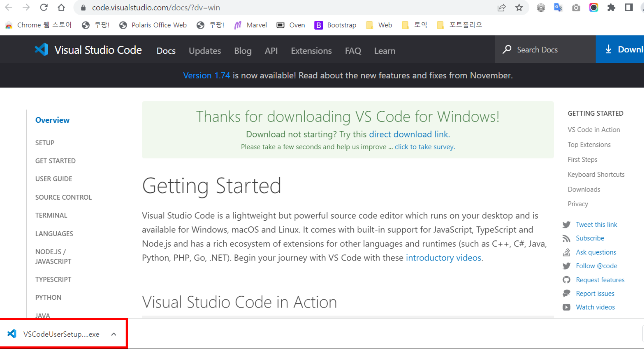Expand the VSCodeUserSetup download options chevron

tap(114, 334)
